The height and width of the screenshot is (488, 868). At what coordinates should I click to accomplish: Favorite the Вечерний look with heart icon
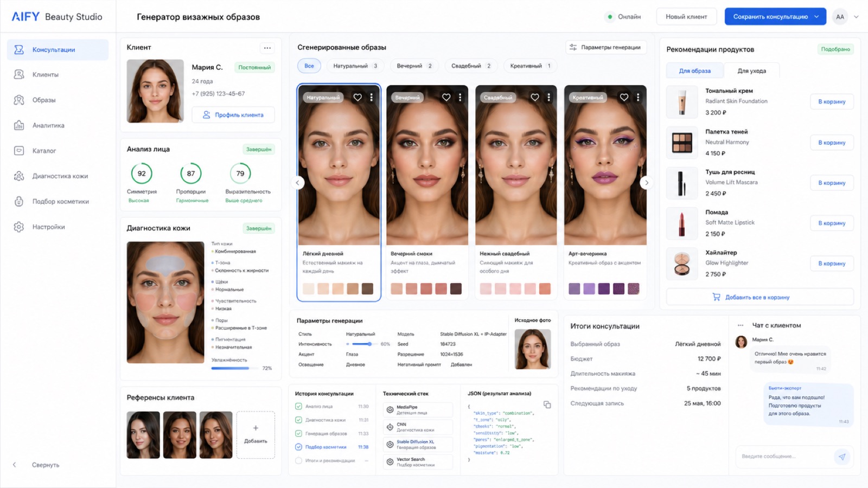click(x=446, y=98)
